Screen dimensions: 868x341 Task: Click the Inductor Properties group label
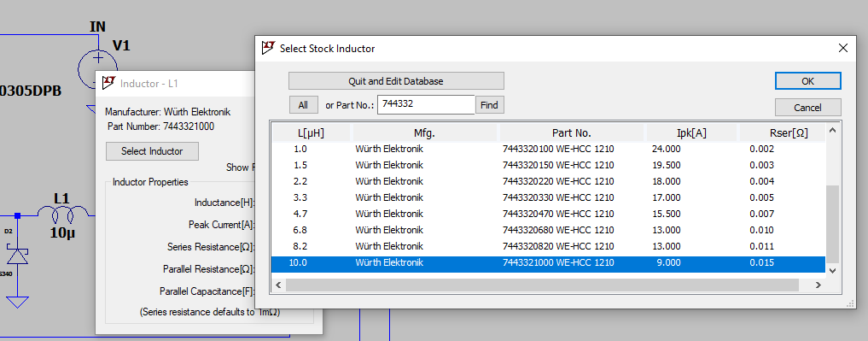150,182
